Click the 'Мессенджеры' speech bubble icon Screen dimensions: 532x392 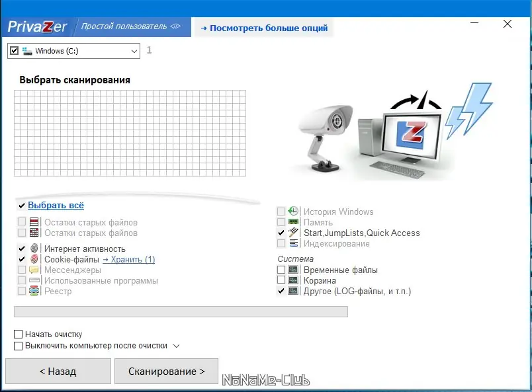(x=34, y=270)
